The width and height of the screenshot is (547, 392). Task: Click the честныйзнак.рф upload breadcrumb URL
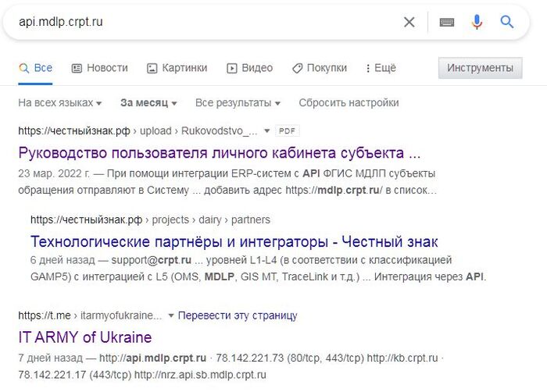click(138, 130)
